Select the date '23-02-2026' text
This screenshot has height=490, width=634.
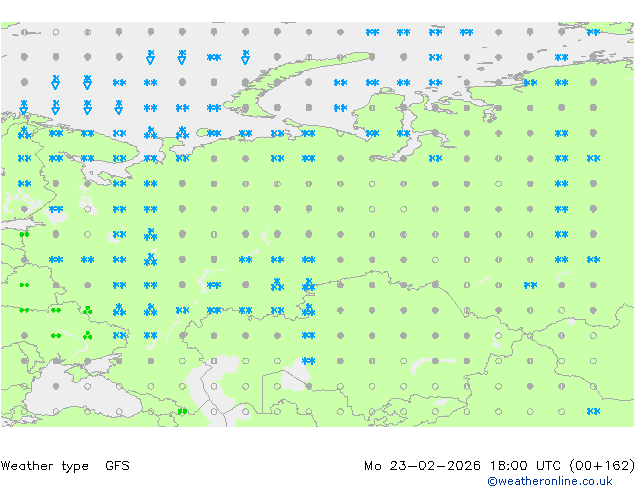coord(435,466)
